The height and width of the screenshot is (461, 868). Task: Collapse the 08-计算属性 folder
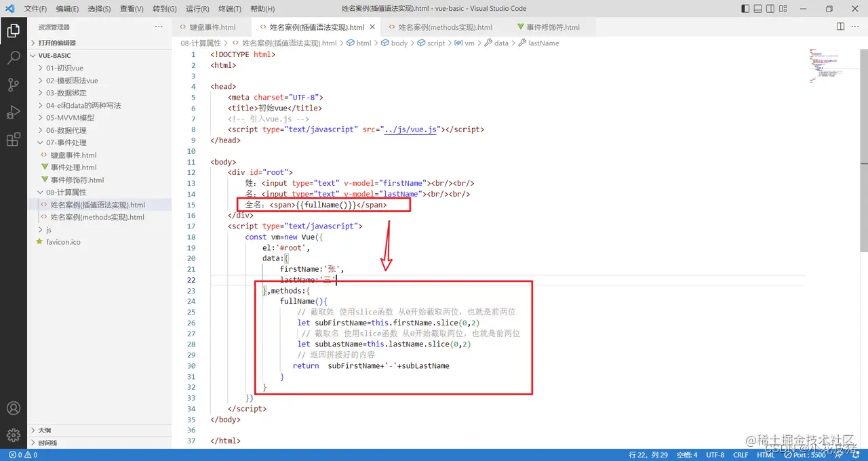point(100,193)
